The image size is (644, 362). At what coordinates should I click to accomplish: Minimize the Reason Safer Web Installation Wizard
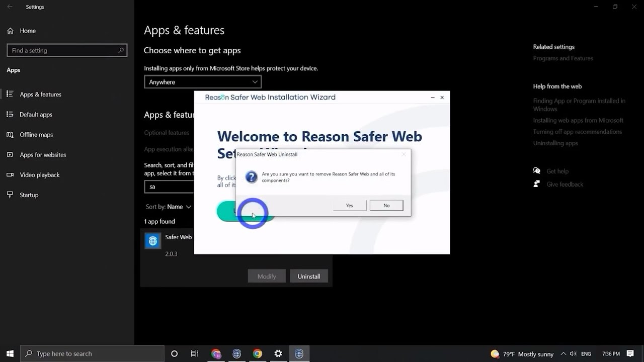432,98
